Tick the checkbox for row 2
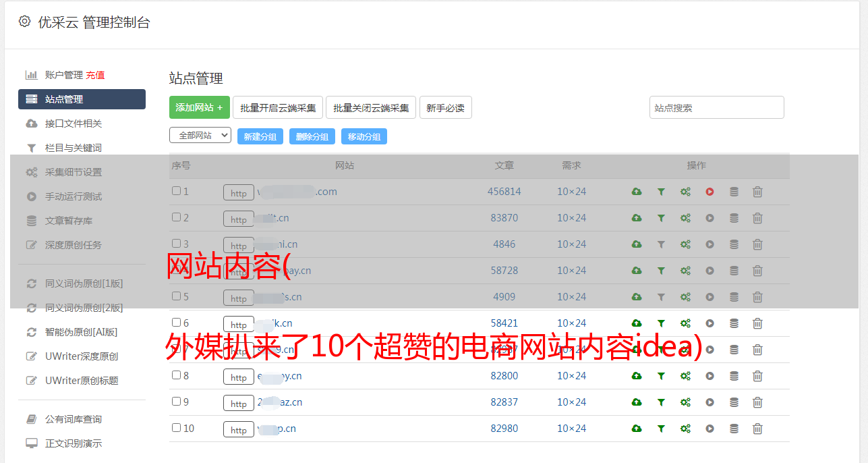Image resolution: width=868 pixels, height=463 pixels. click(x=176, y=217)
